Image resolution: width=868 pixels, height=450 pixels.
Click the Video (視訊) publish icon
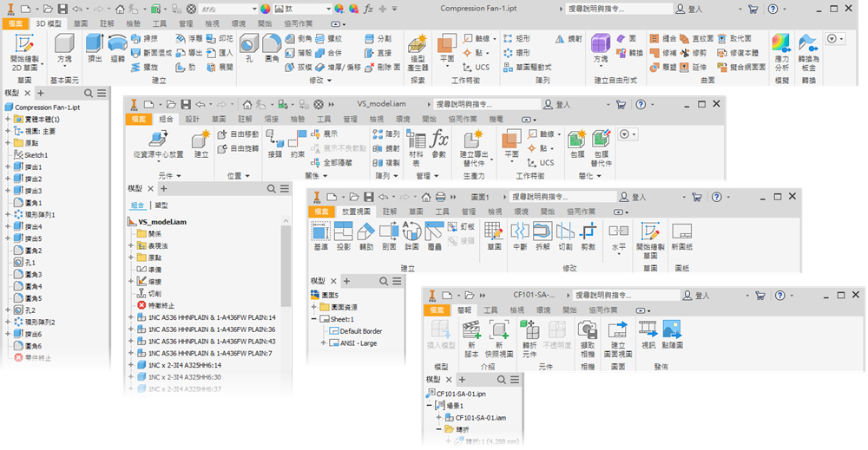(x=648, y=335)
